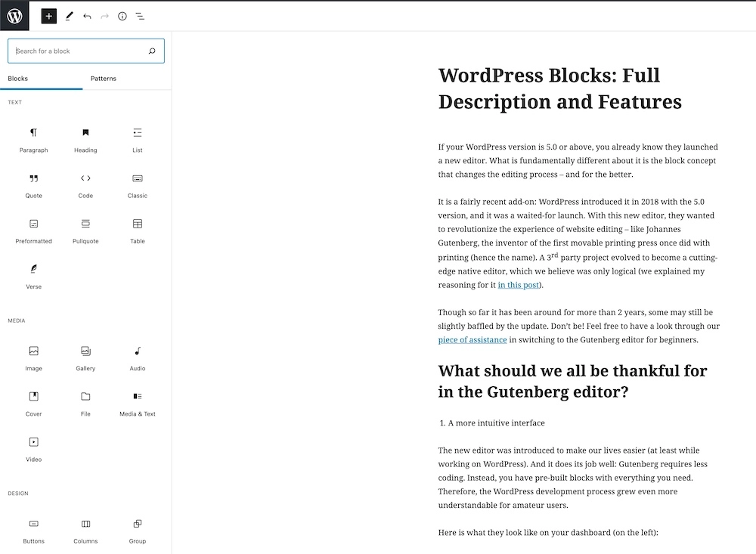Insert a Classic block
Image resolution: width=756 pixels, height=554 pixels.
pyautogui.click(x=138, y=186)
